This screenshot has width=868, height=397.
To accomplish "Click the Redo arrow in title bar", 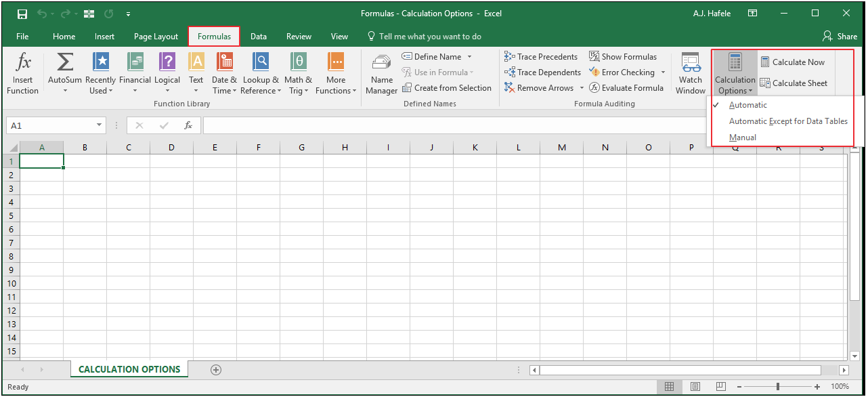I will coord(66,14).
